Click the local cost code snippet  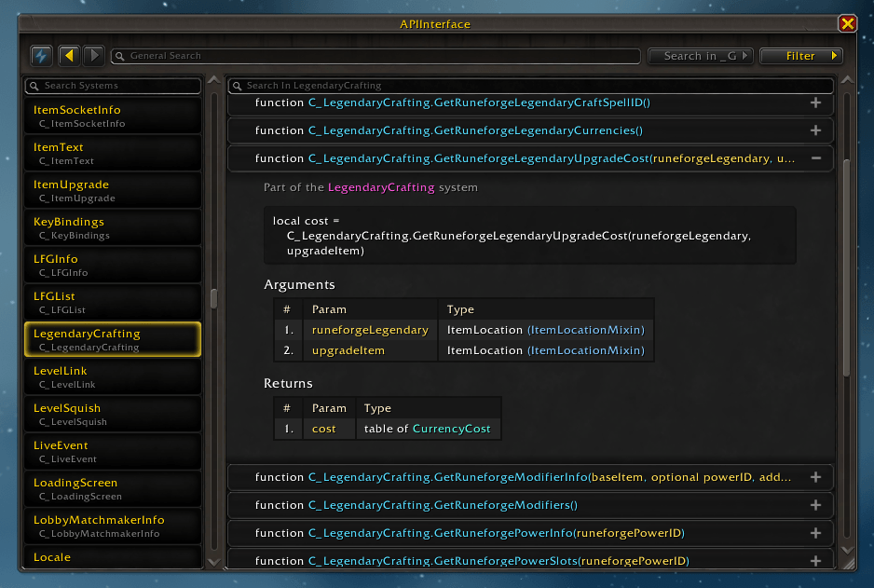click(x=529, y=236)
